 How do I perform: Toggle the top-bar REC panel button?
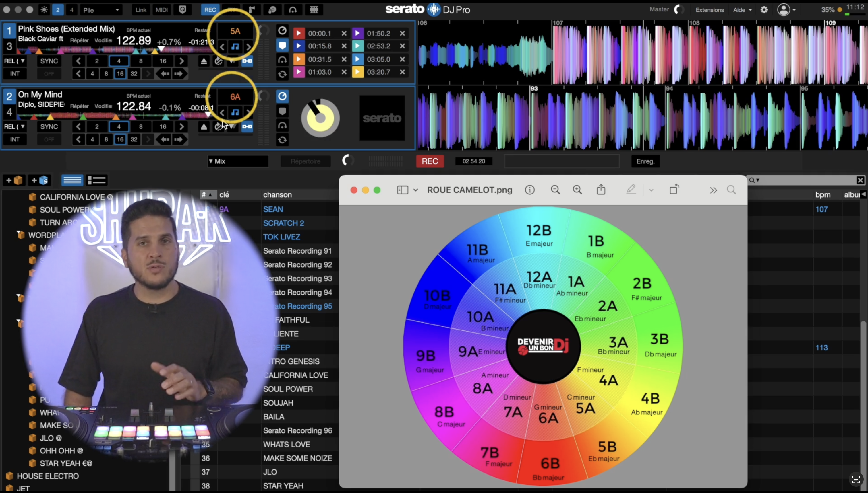(x=210, y=10)
